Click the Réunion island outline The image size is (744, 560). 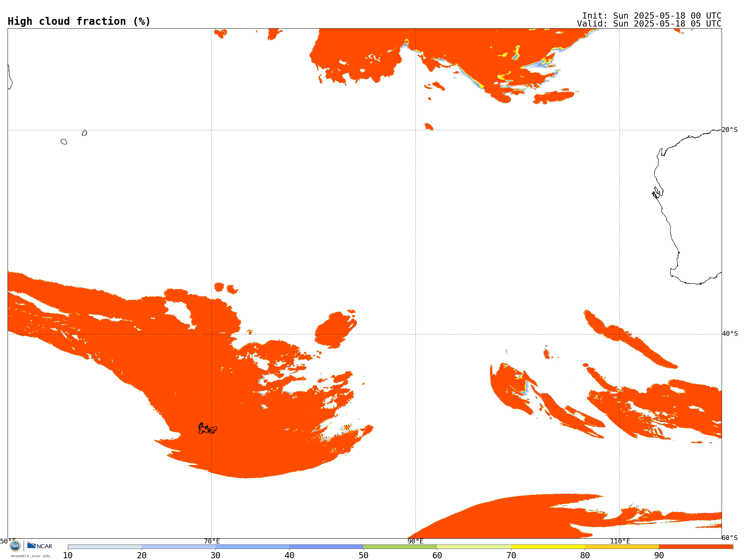pyautogui.click(x=64, y=142)
